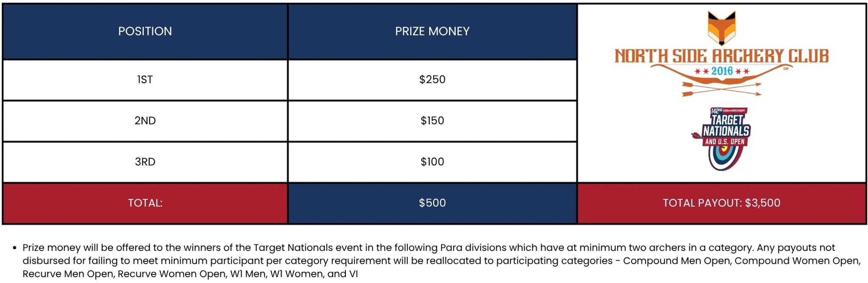Click the TOTAL PAYOUT: $3,500 banner

tap(721, 203)
